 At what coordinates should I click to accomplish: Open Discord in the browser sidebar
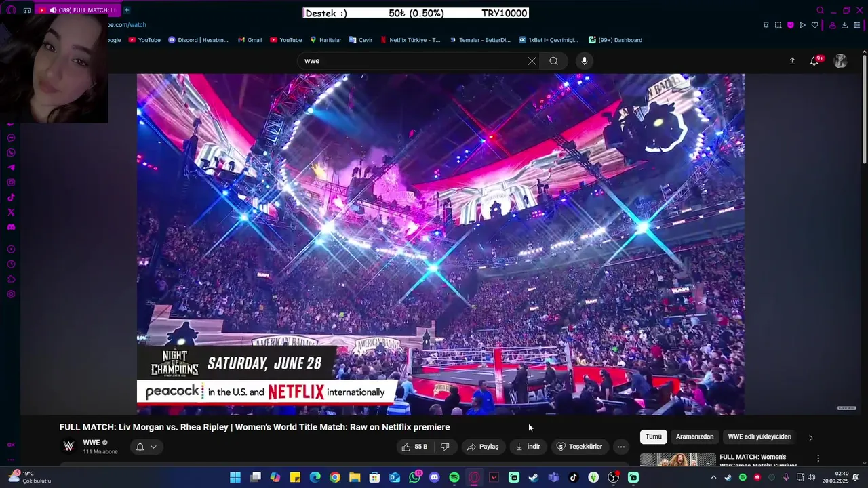(11, 227)
